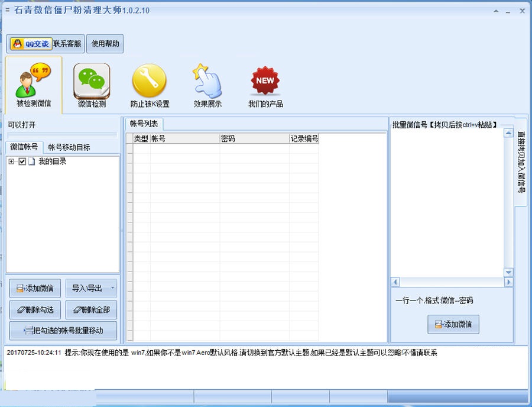
Task: Switch to 帐号移动目标 tab
Action: pos(69,147)
